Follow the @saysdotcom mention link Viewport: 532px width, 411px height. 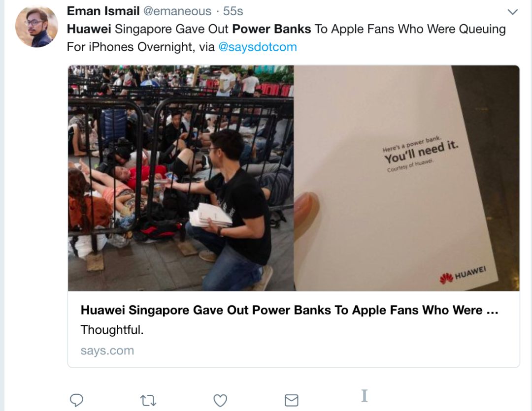point(258,47)
